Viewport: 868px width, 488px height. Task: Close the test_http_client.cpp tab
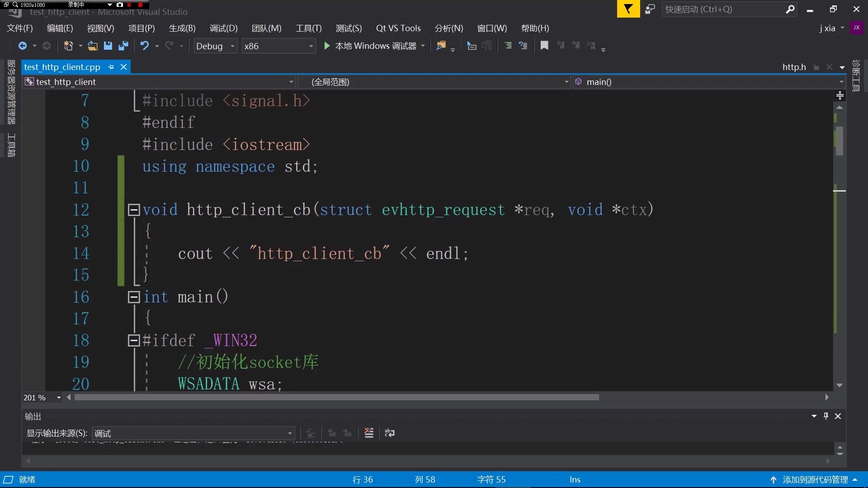(x=123, y=67)
